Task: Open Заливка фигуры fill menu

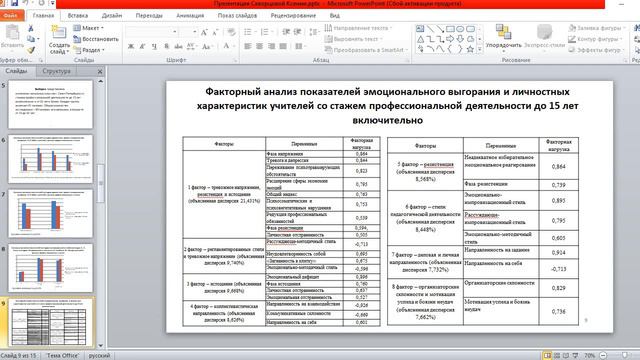Action: pos(596,28)
